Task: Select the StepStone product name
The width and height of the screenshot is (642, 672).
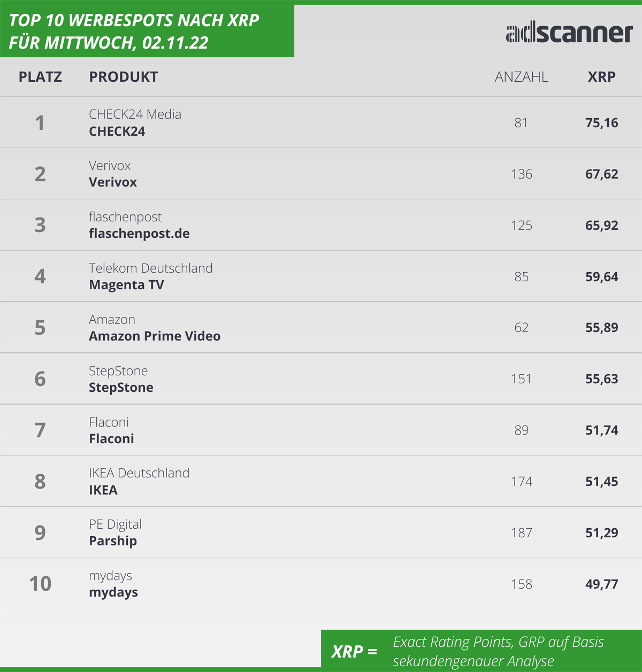Action: 121,388
